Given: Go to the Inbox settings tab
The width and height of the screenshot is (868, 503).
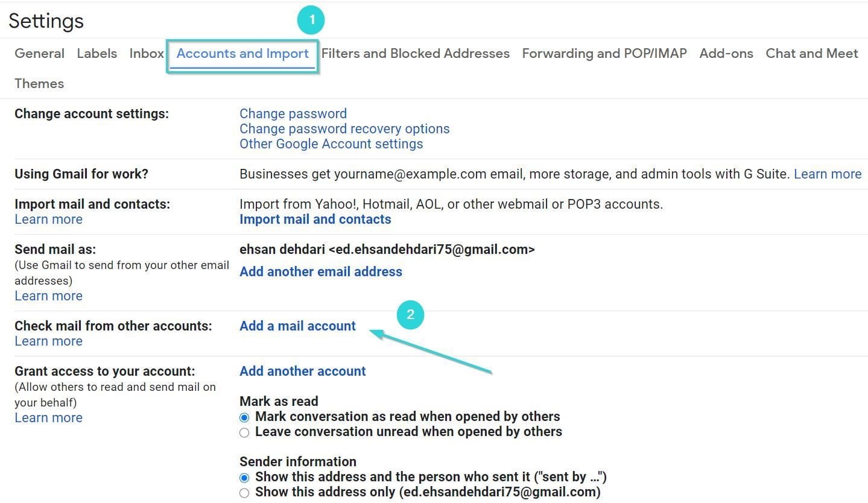Looking at the screenshot, I should click(x=147, y=54).
